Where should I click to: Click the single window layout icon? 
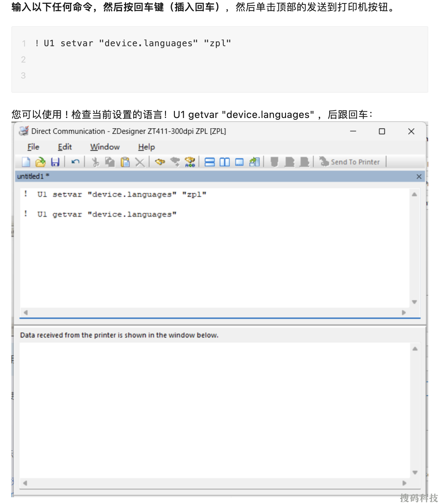point(239,162)
